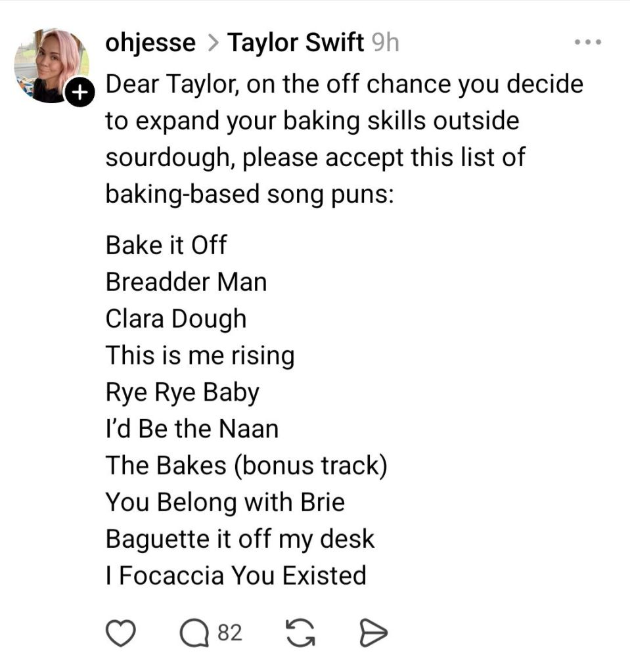Open replies via the comment bubble icon
630x672 pixels.
click(194, 633)
